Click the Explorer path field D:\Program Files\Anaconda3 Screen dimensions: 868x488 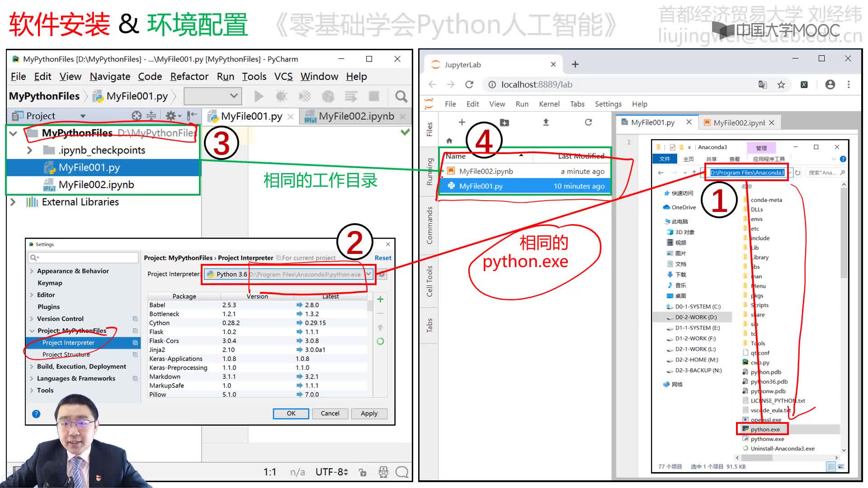747,173
